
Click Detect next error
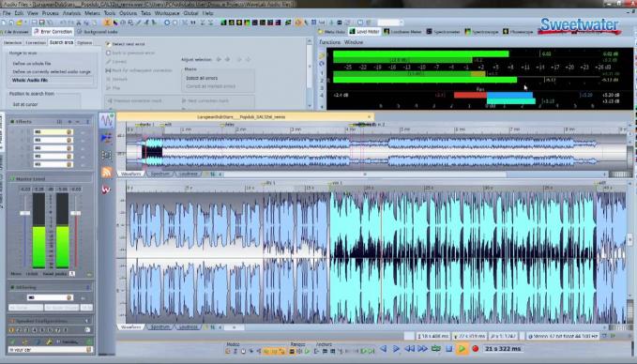tap(125, 43)
